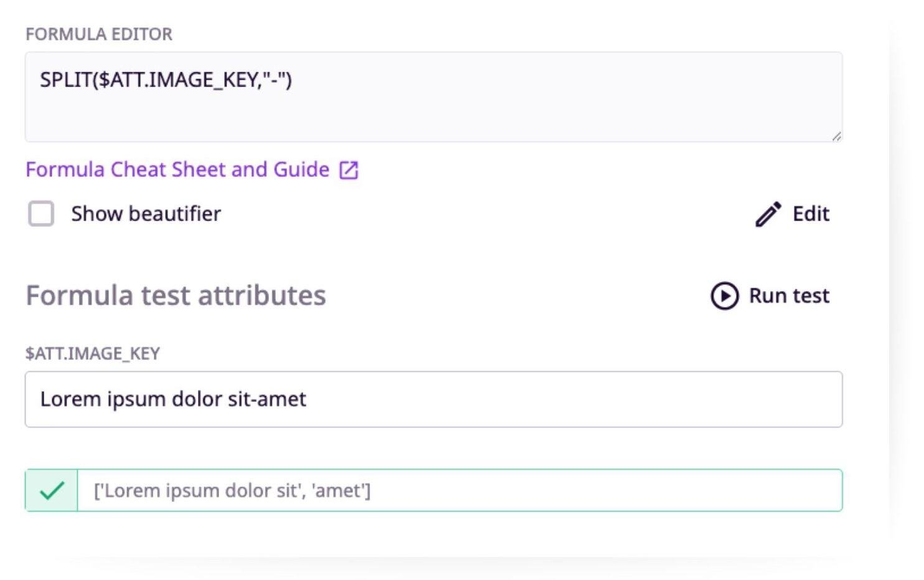The width and height of the screenshot is (924, 580).
Task: Click the test result output text
Action: pos(232,491)
